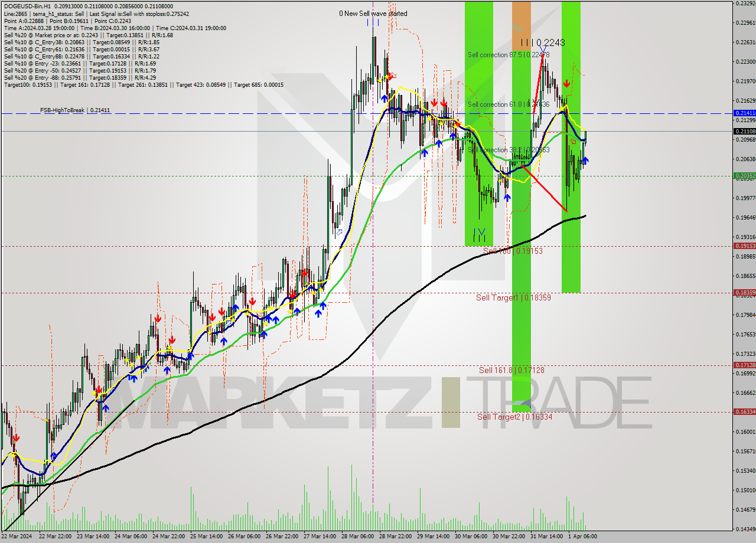Click 'Sell %20 @ Market price or at: 0.2243' line
This screenshot has width=756, height=543.
88,35
